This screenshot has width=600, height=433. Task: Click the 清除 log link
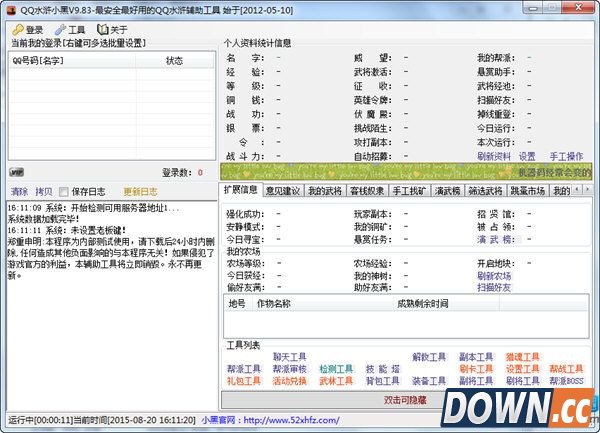(19, 192)
